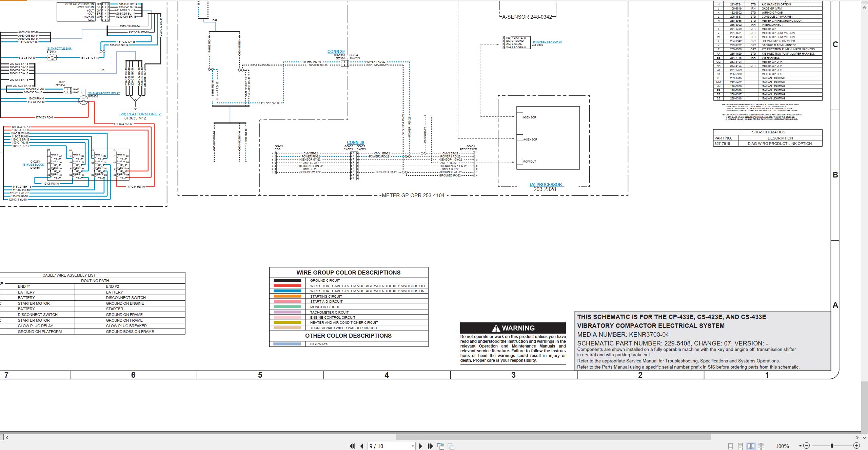Image resolution: width=868 pixels, height=450 pixels.
Task: Switch to continuous page view
Action: tap(741, 446)
